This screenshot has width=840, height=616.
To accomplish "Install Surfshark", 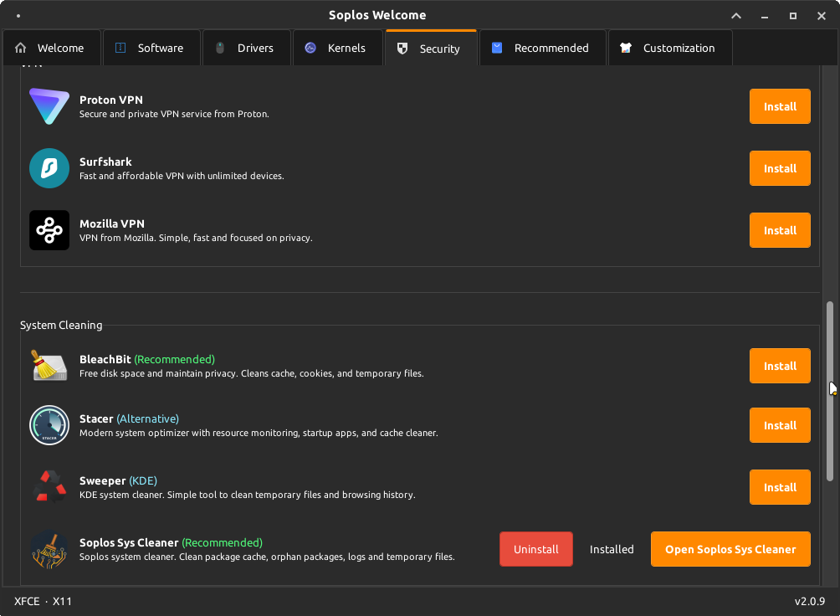I will click(x=780, y=168).
